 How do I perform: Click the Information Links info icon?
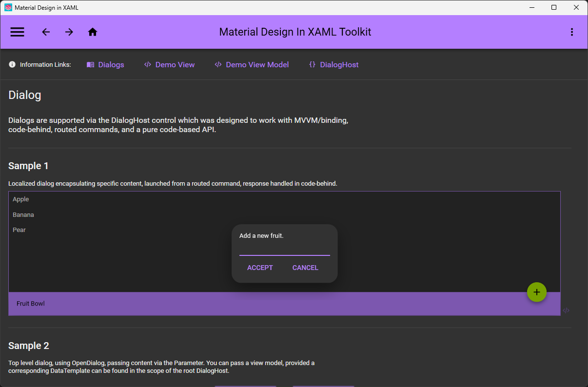[x=12, y=64]
